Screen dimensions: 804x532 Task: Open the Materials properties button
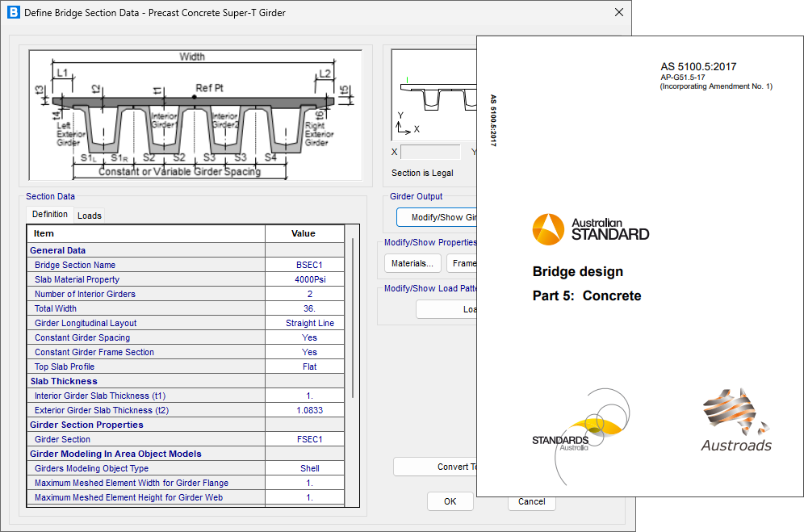click(412, 263)
